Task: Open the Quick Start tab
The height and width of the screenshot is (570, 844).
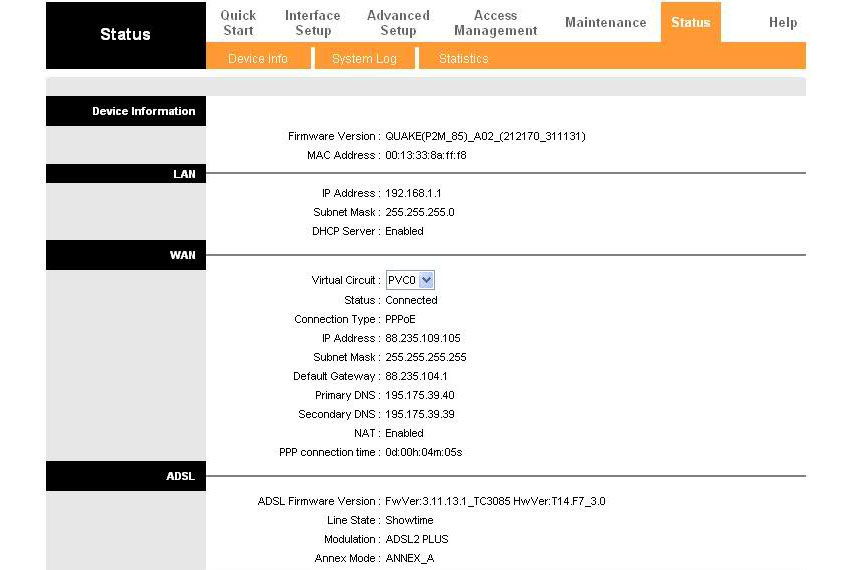Action: click(238, 23)
